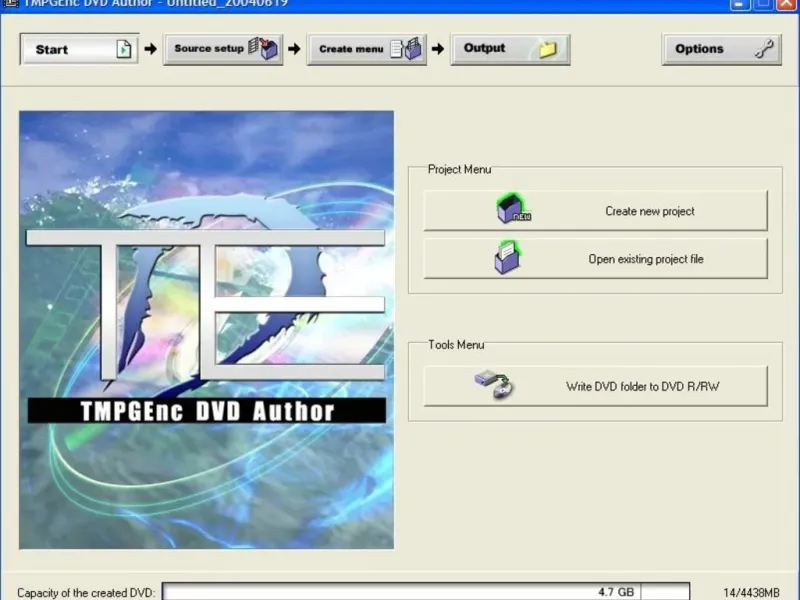Screen dimensions: 800x600
Task: Minimize the TMPGEnc DVD Author window
Action: [x=739, y=4]
